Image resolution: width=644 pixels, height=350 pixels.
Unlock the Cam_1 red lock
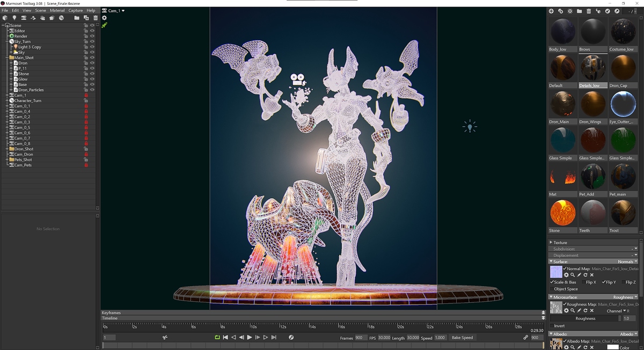click(86, 95)
